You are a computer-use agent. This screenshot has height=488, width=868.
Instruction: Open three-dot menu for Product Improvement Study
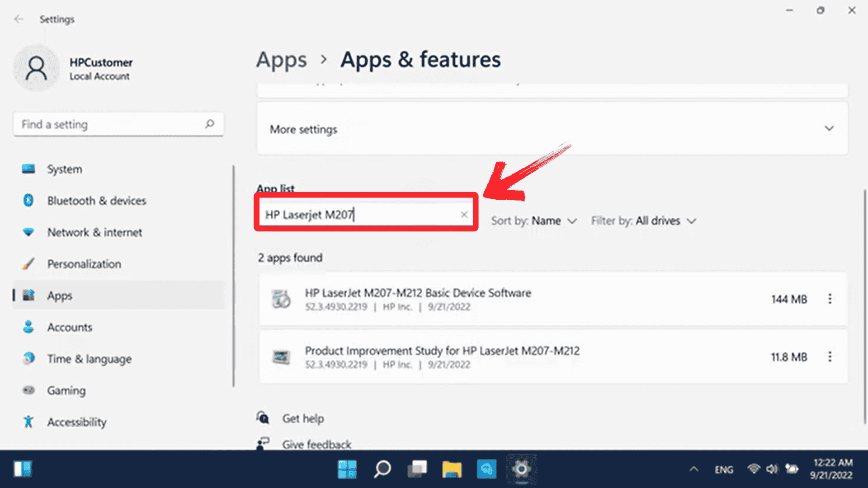coord(830,357)
